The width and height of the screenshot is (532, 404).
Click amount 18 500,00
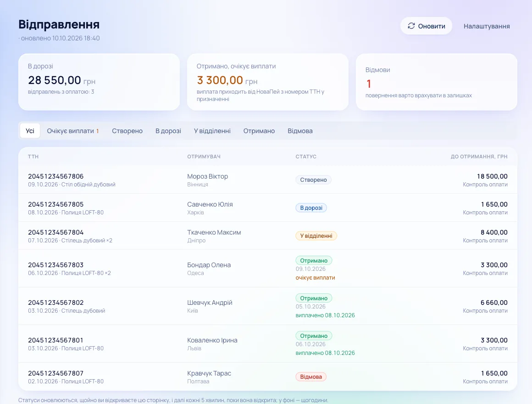pyautogui.click(x=492, y=176)
